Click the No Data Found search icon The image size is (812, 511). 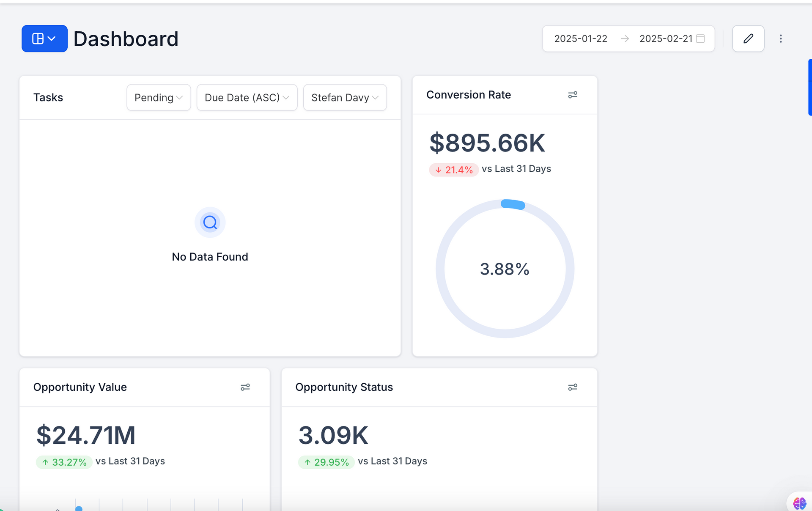pyautogui.click(x=210, y=222)
